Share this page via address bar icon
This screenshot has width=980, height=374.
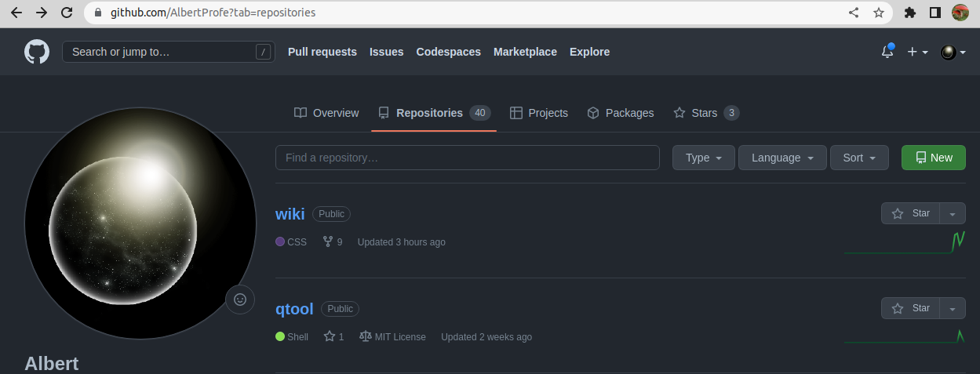pos(854,13)
